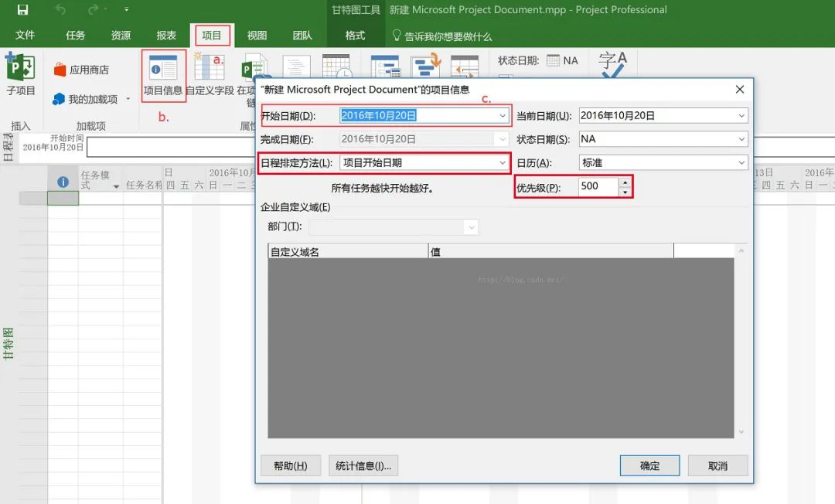Open 统计信息(I)... statistics

tap(363, 465)
